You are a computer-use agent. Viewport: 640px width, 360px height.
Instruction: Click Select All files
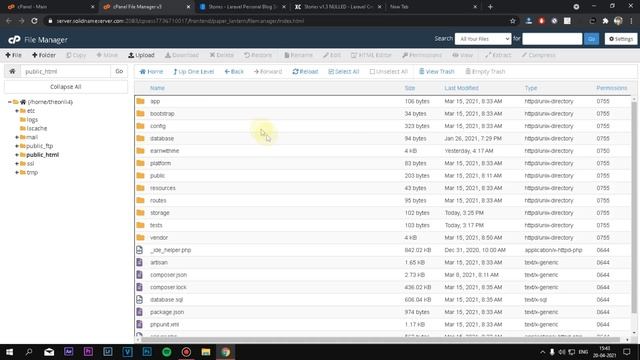tap(344, 71)
